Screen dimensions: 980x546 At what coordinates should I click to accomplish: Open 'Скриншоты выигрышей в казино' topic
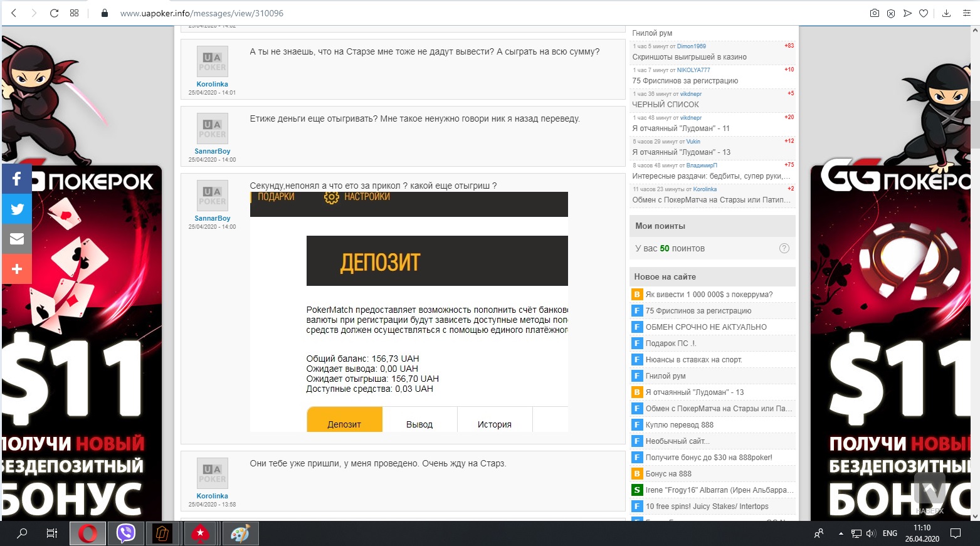pos(689,57)
